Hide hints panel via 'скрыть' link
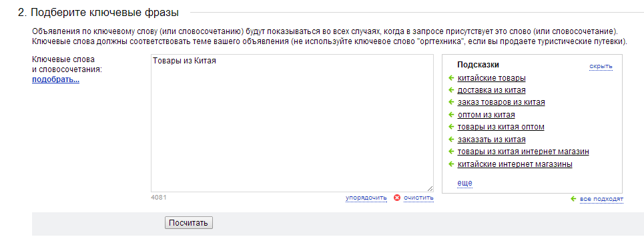 tap(601, 66)
